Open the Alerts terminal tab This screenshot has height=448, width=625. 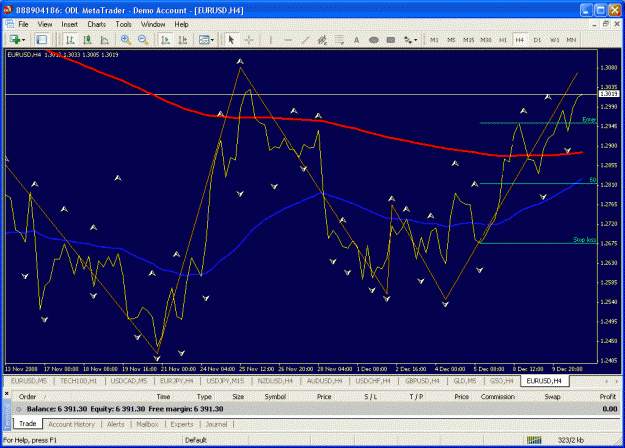point(116,424)
